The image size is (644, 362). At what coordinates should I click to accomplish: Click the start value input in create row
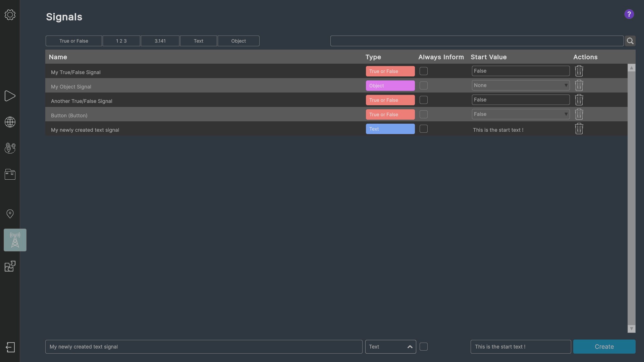pyautogui.click(x=521, y=347)
